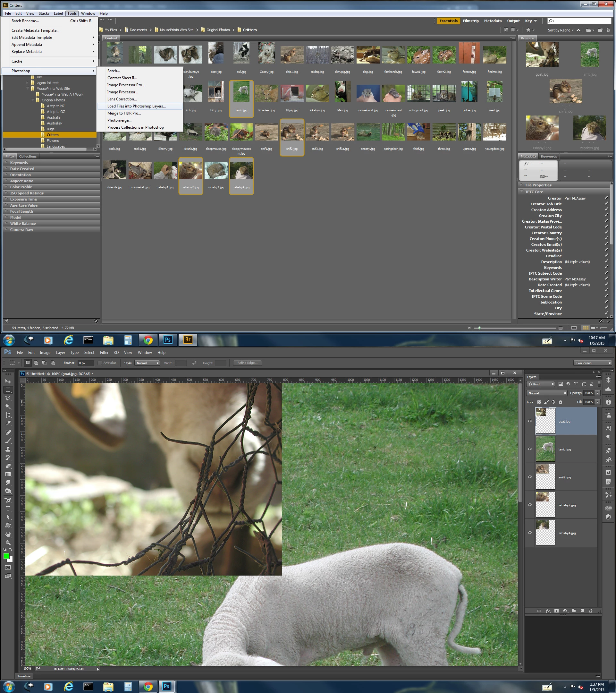Click the create new layer icon

point(582,611)
